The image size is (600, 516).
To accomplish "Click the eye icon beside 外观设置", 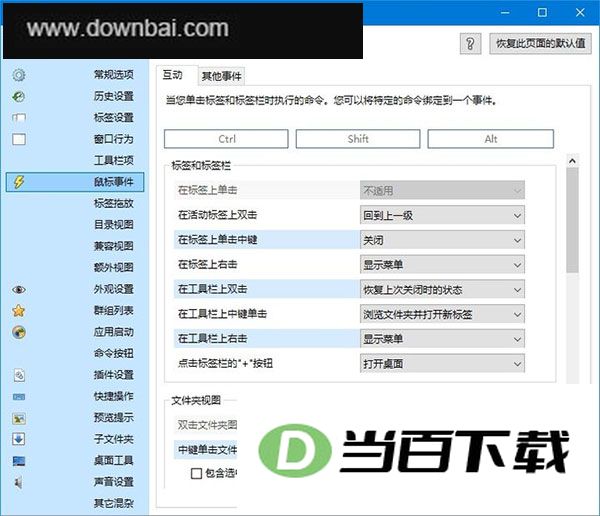I will click(x=19, y=289).
